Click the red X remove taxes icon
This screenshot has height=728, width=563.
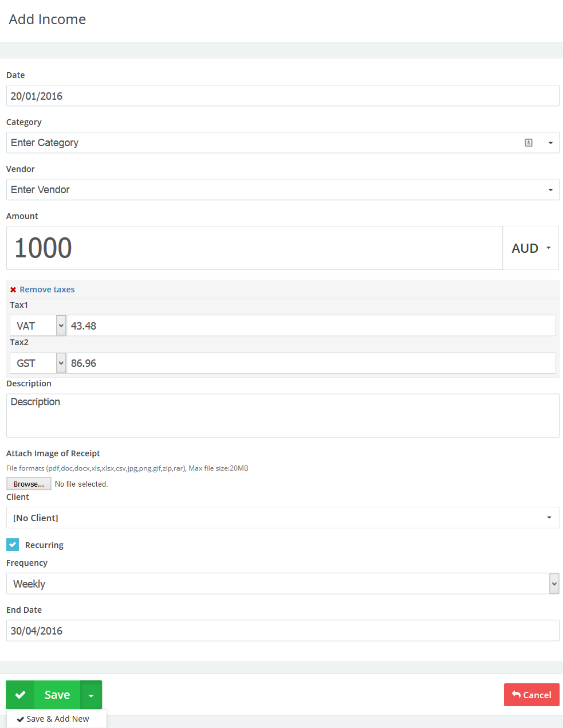click(13, 290)
